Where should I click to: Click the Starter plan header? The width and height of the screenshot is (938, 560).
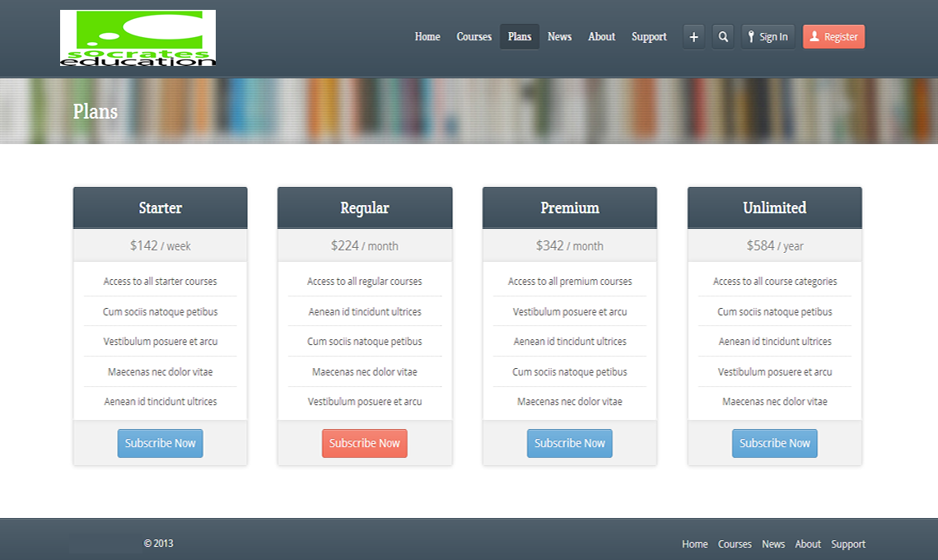click(x=161, y=208)
